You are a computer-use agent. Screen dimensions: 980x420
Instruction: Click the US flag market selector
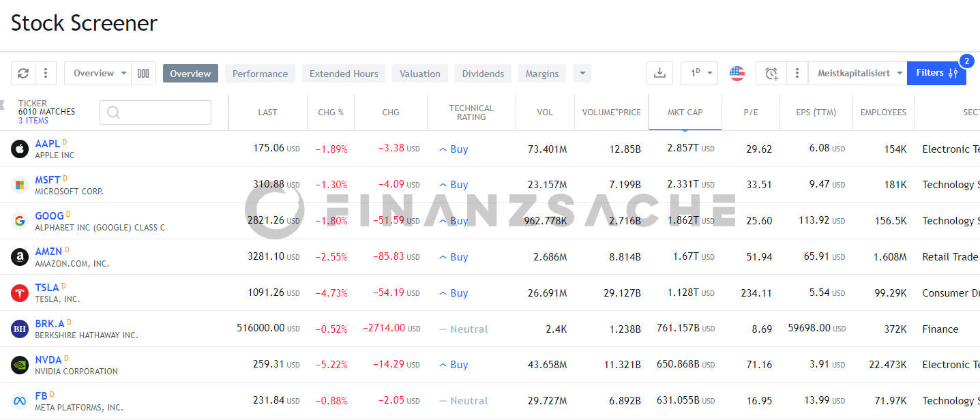[737, 74]
